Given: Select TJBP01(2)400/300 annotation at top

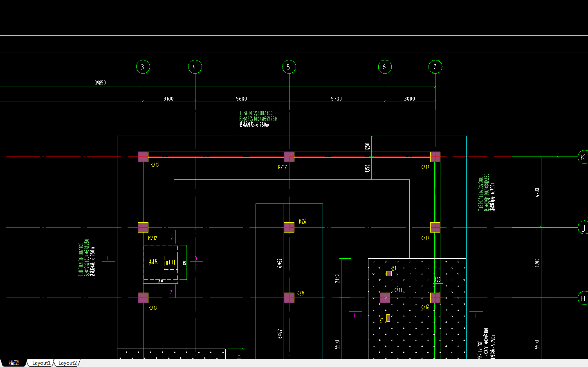Looking at the screenshot, I should pyautogui.click(x=256, y=113).
